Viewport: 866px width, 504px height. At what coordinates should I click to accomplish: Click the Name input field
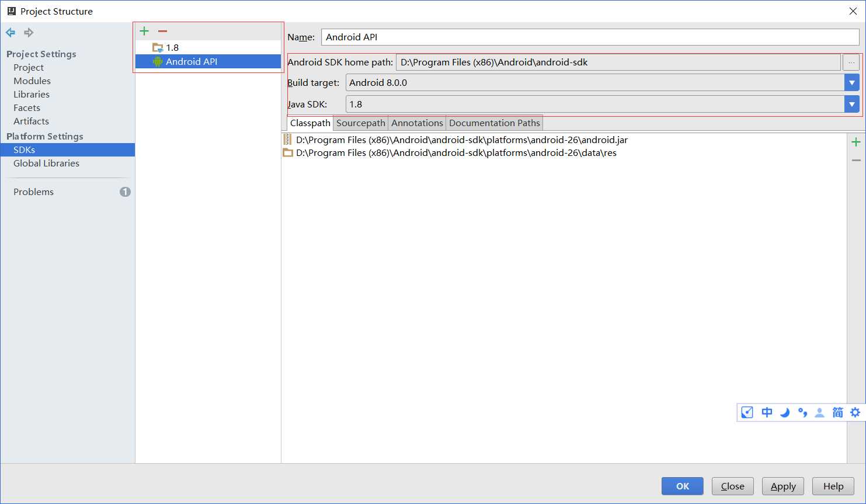click(590, 37)
